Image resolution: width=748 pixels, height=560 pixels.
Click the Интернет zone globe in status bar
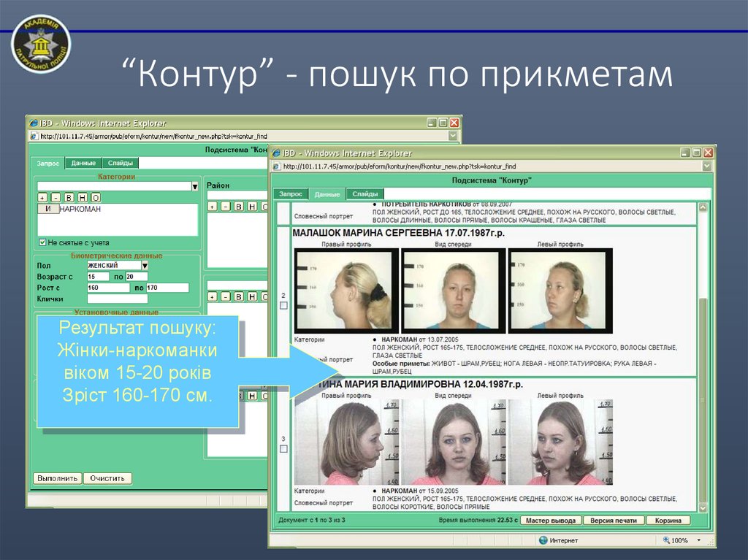coord(543,540)
